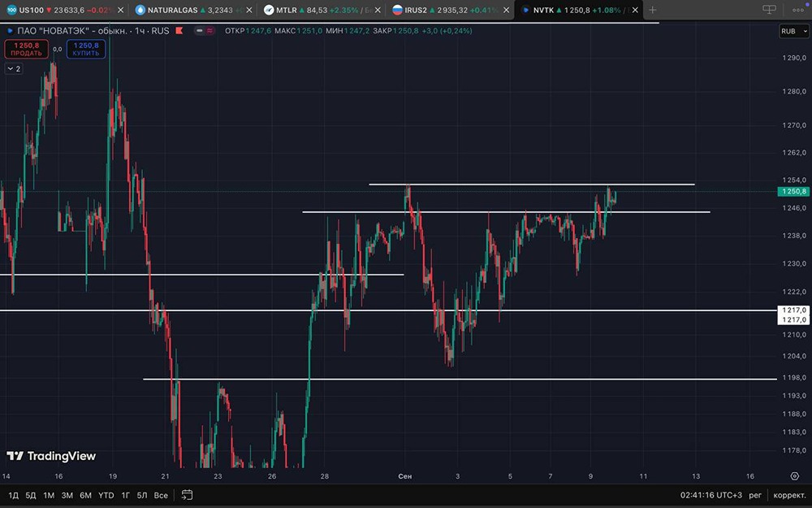
Task: Open the go-to-date calendar icon
Action: click(x=187, y=495)
